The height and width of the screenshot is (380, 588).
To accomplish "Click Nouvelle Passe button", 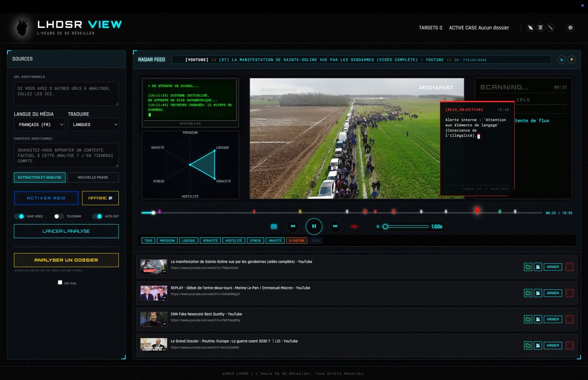I will [x=93, y=177].
